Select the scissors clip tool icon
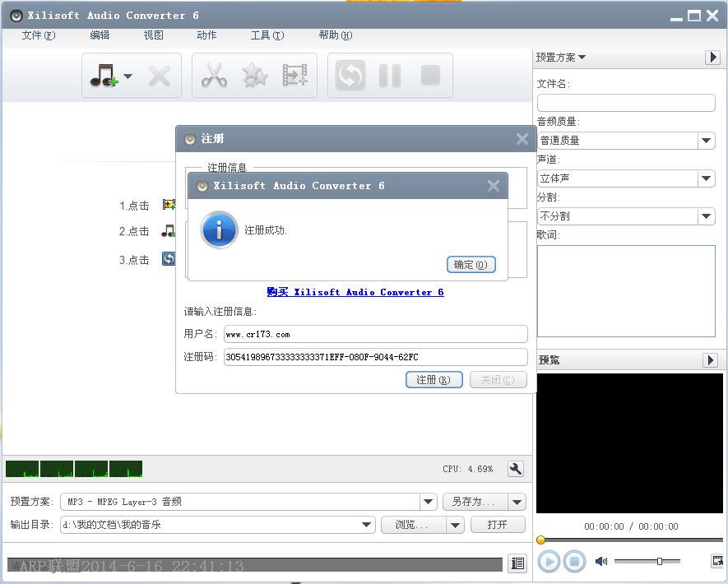This screenshot has height=584, width=728. (214, 75)
